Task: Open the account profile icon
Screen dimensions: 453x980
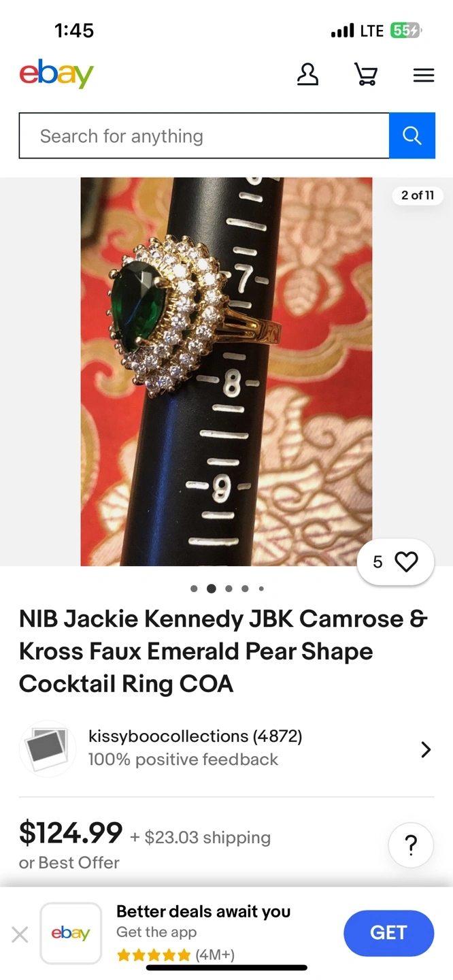Action: point(307,75)
